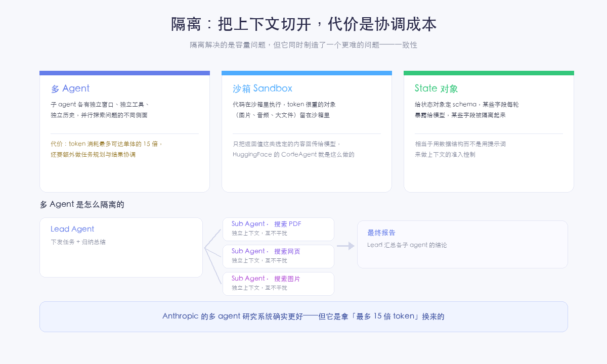Click text 代码在沙箱里执行，token 很重的对象
The image size is (607, 364).
(284, 105)
